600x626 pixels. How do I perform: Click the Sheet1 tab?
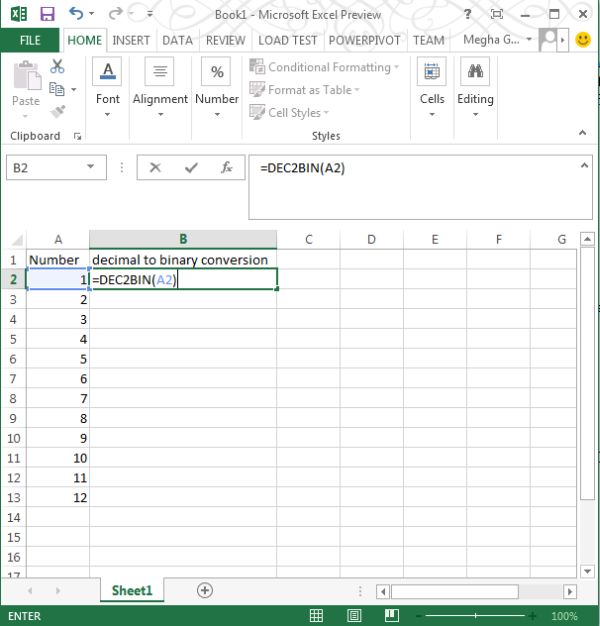(132, 590)
